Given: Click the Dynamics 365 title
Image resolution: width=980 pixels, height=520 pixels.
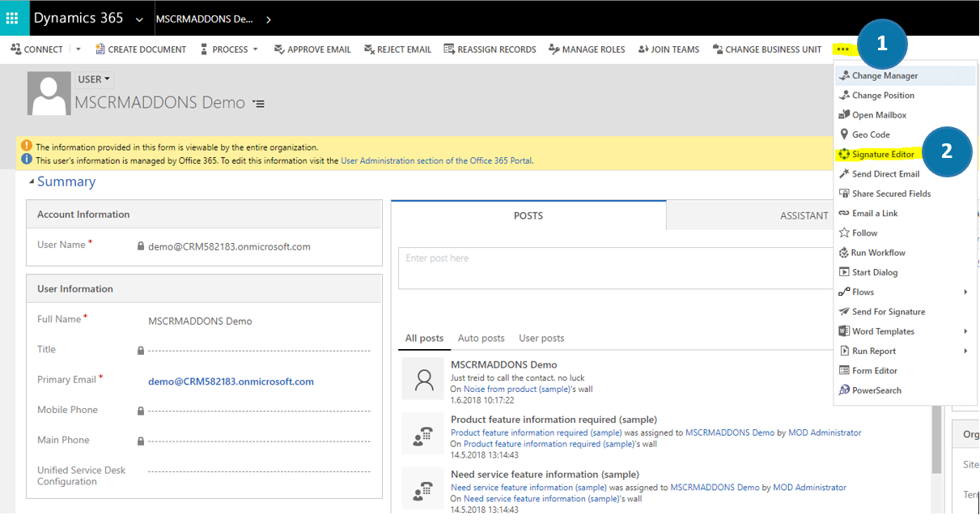Looking at the screenshot, I should pyautogui.click(x=78, y=19).
